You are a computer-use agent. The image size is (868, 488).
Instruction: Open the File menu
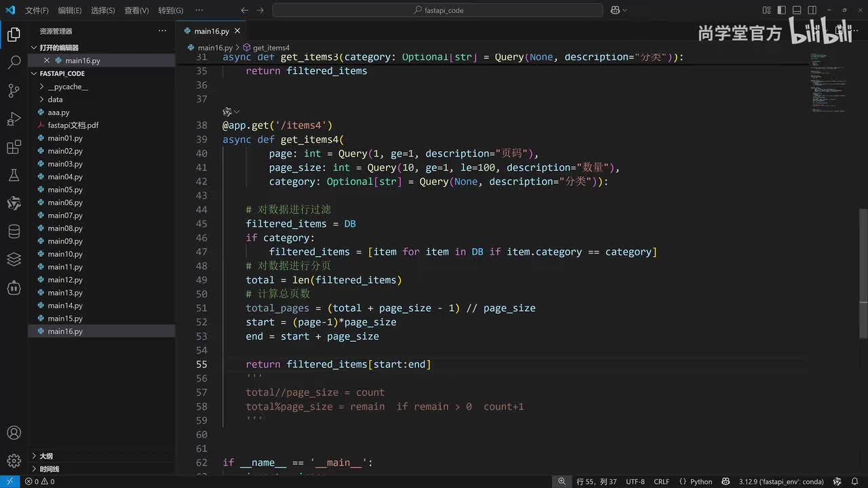(37, 10)
